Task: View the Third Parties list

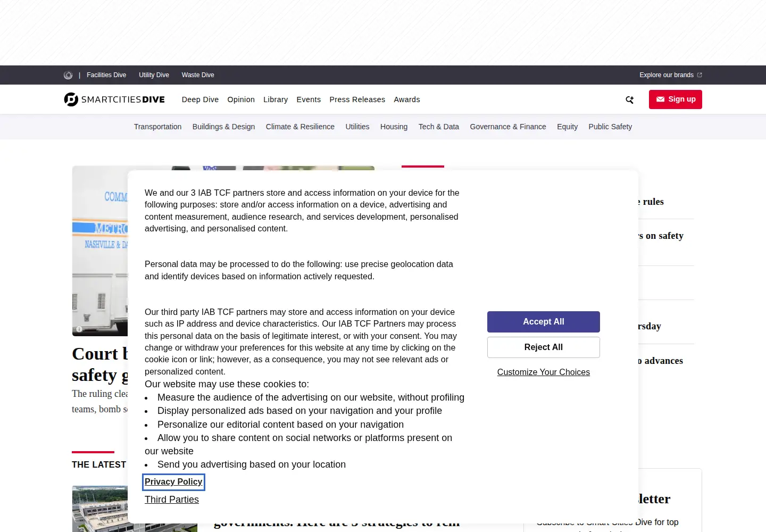Action: point(172,500)
